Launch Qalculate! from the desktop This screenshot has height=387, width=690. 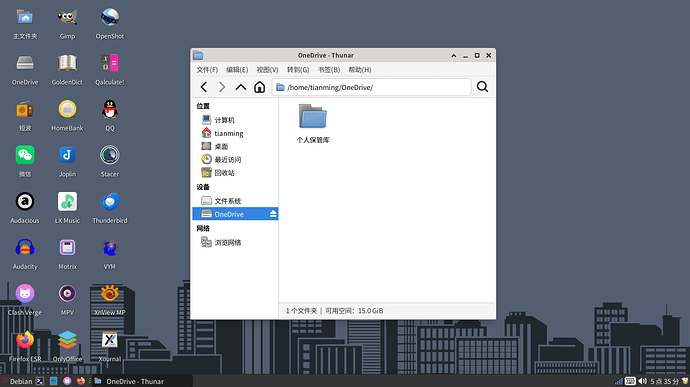point(110,70)
